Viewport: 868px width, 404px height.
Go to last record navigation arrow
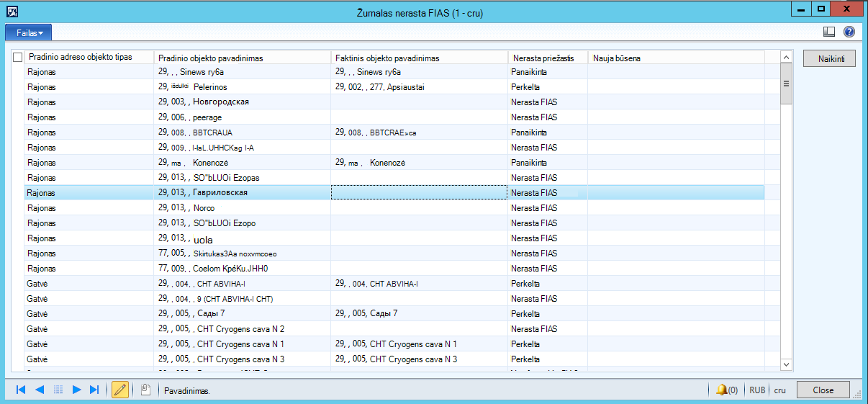pyautogui.click(x=94, y=390)
